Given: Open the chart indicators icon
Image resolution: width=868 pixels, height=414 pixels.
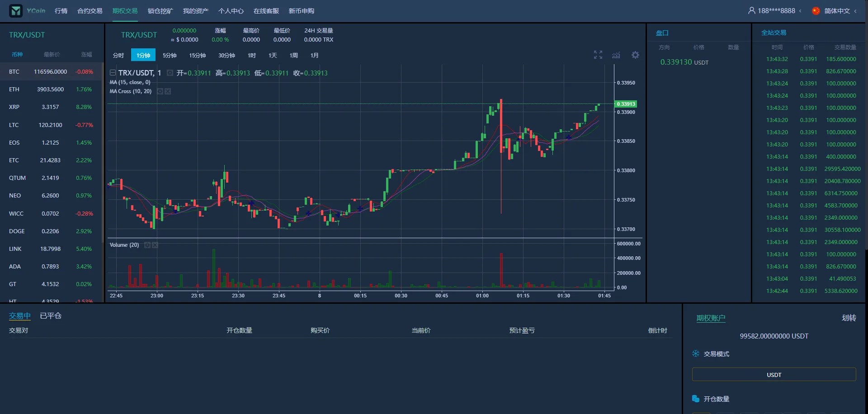Looking at the screenshot, I should [616, 55].
